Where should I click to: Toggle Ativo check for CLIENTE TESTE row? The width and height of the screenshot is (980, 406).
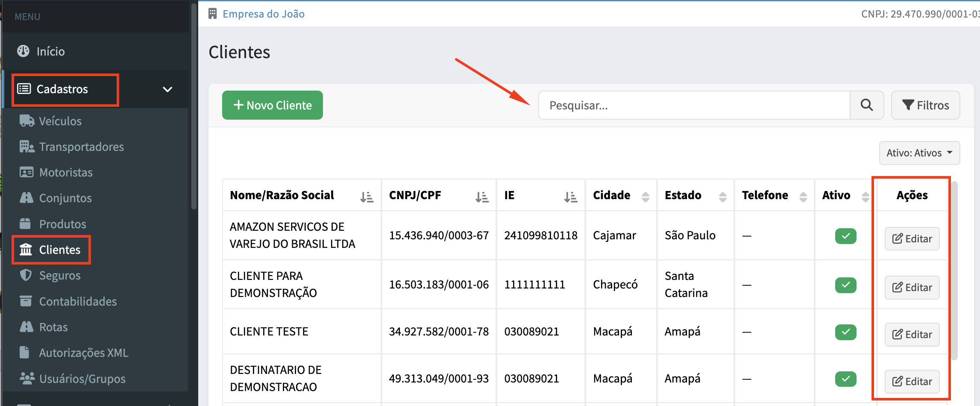click(x=845, y=332)
